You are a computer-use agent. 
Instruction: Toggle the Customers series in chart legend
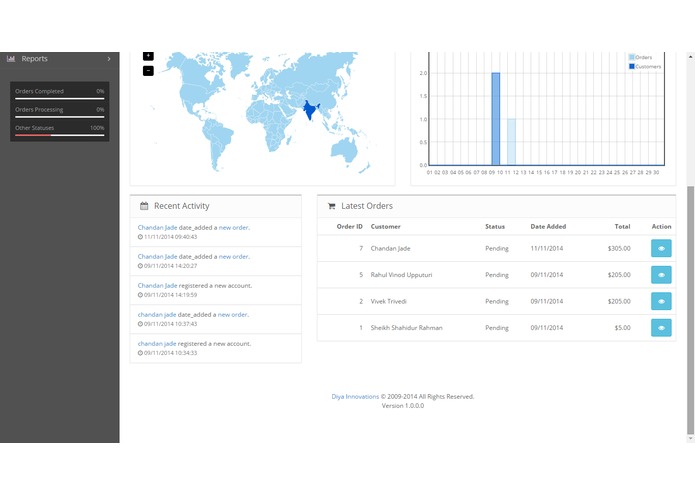click(644, 66)
